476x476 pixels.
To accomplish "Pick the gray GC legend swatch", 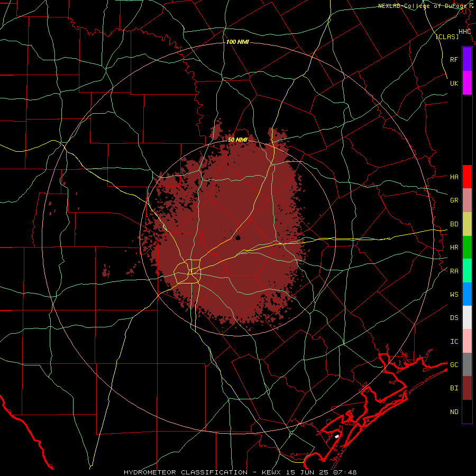I will coord(467,364).
